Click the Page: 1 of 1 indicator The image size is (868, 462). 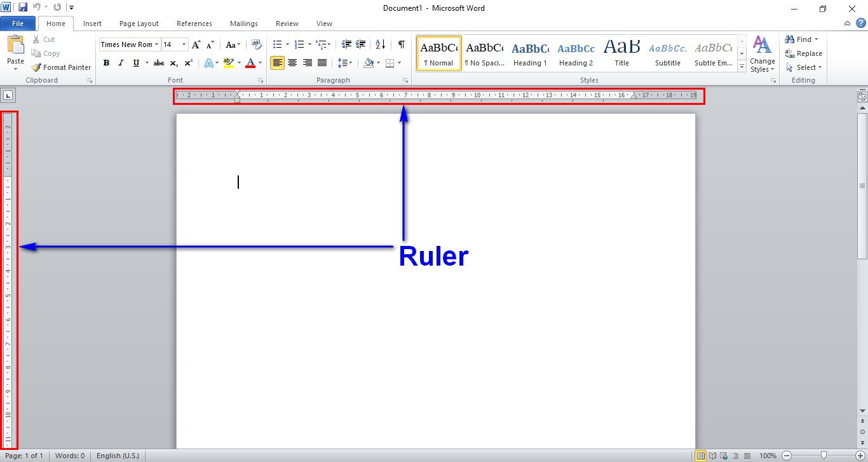point(24,456)
